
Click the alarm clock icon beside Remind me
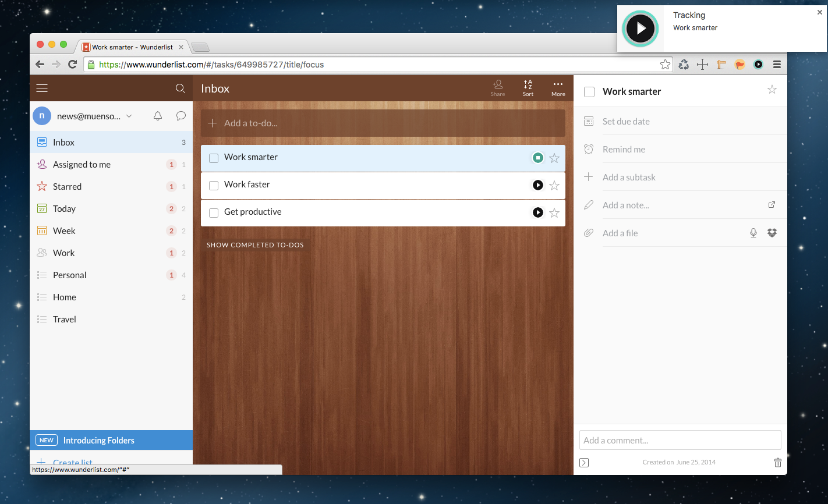[589, 149]
